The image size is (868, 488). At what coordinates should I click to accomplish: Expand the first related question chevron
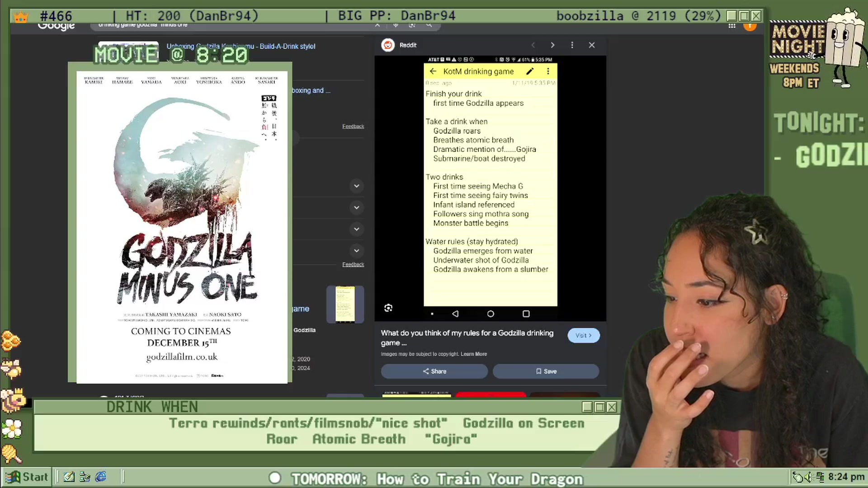coord(357,186)
